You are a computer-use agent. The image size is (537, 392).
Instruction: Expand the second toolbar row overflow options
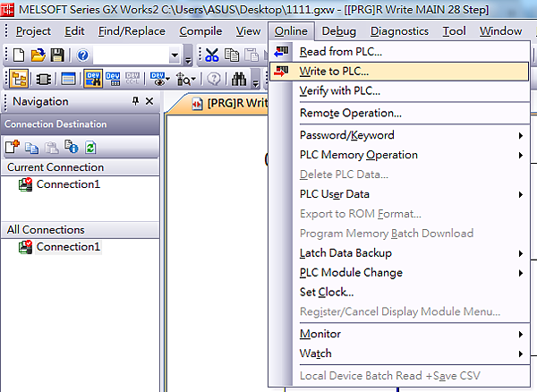(x=255, y=80)
